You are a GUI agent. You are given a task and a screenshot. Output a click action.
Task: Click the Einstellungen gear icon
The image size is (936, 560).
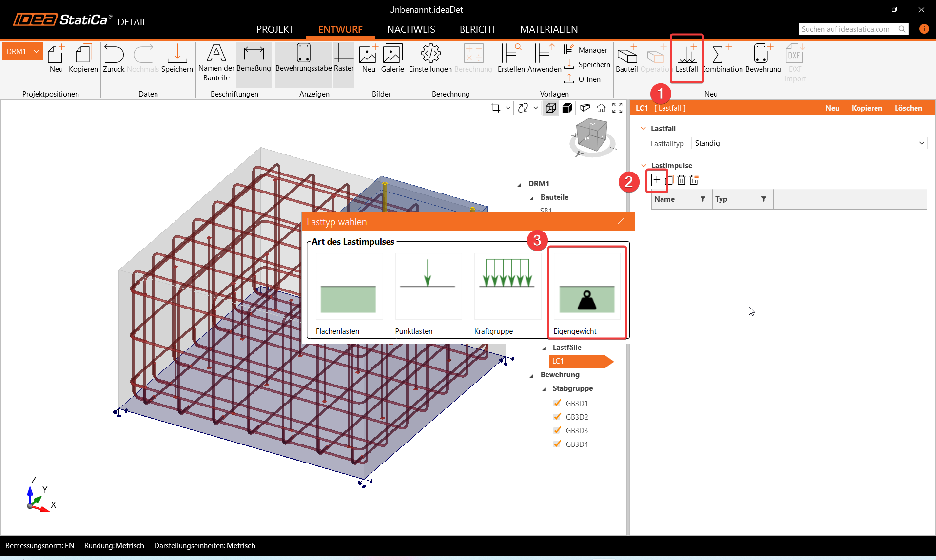pyautogui.click(x=430, y=54)
